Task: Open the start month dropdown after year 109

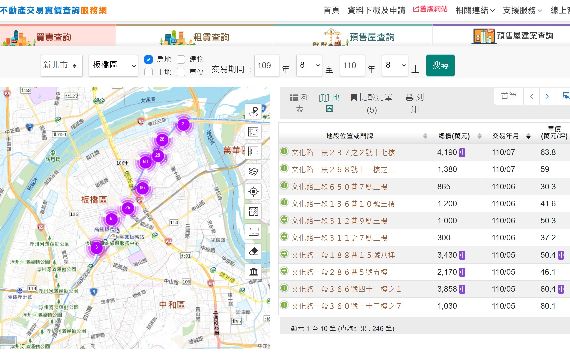Action: tap(309, 65)
